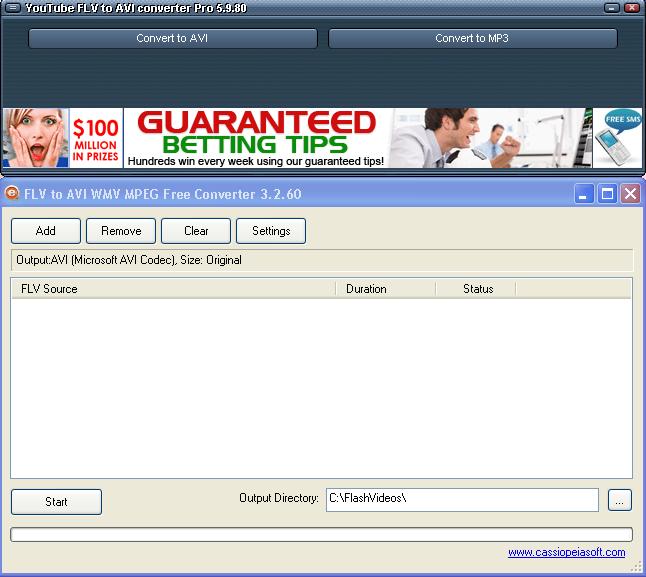
Task: Click the conversion progress bar
Action: point(321,534)
